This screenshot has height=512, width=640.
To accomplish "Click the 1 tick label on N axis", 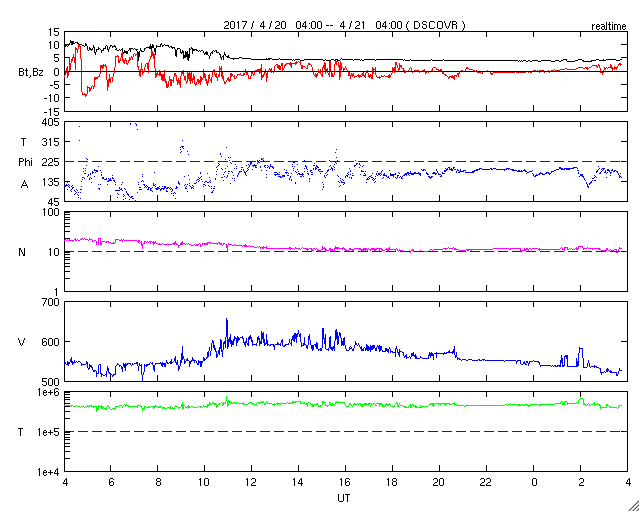I will pyautogui.click(x=57, y=292).
